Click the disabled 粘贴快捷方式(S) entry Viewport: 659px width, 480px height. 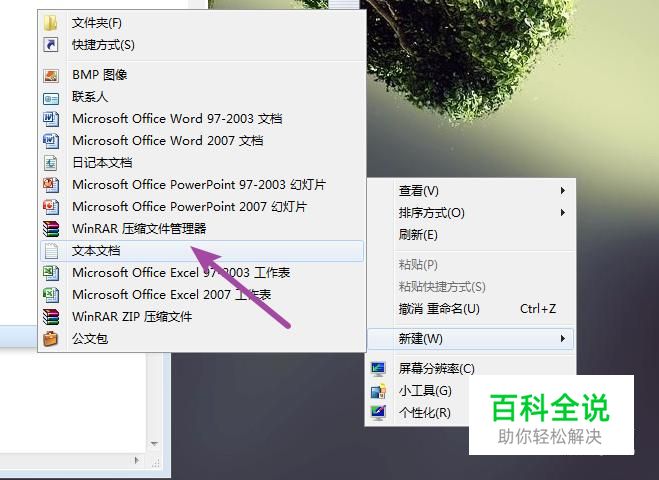click(x=470, y=287)
